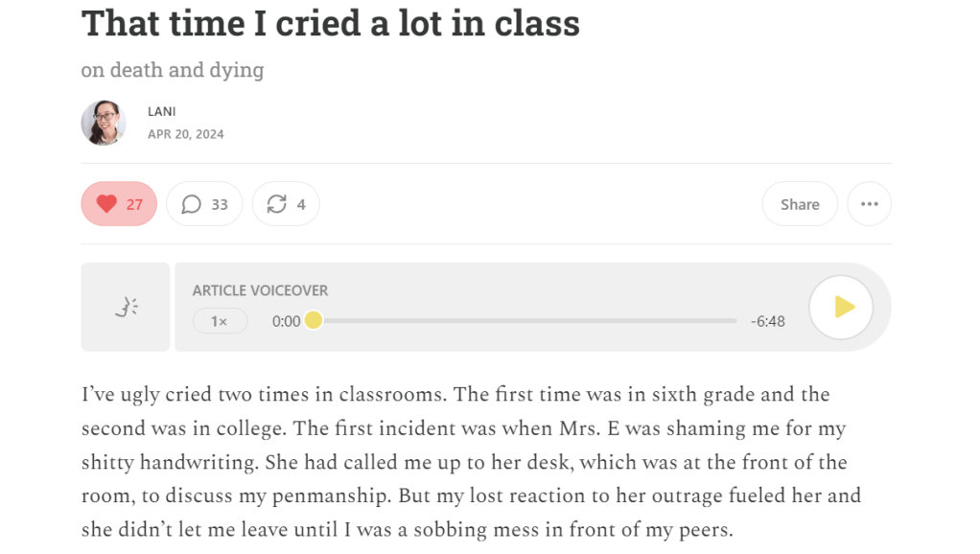The image size is (980, 554).
Task: Click the subtitle "on death and dying"
Action: (x=172, y=70)
